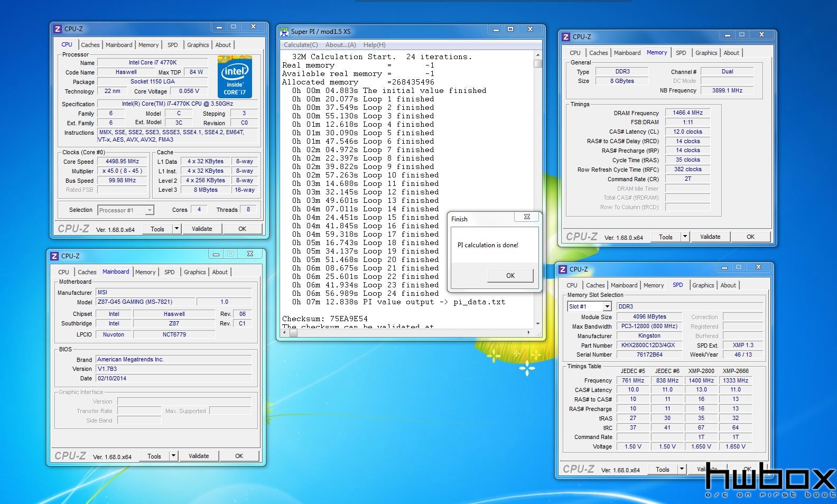Click the Caches tab in the SPD window
Screen dimensions: 837x504
pyautogui.click(x=595, y=285)
